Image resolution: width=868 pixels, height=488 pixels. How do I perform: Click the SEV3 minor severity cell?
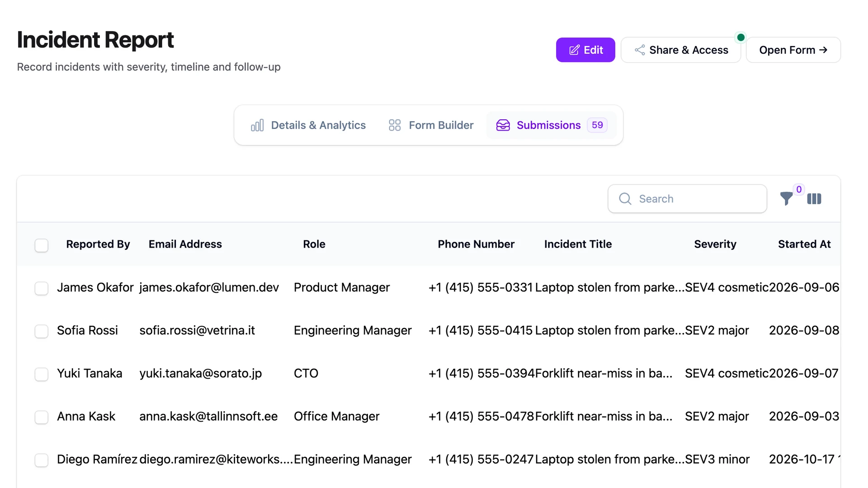tap(717, 459)
